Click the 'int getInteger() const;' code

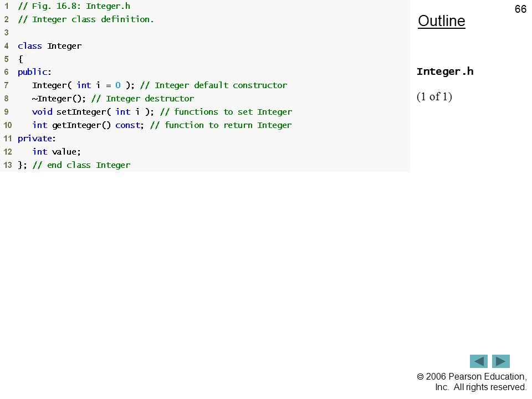(x=88, y=125)
